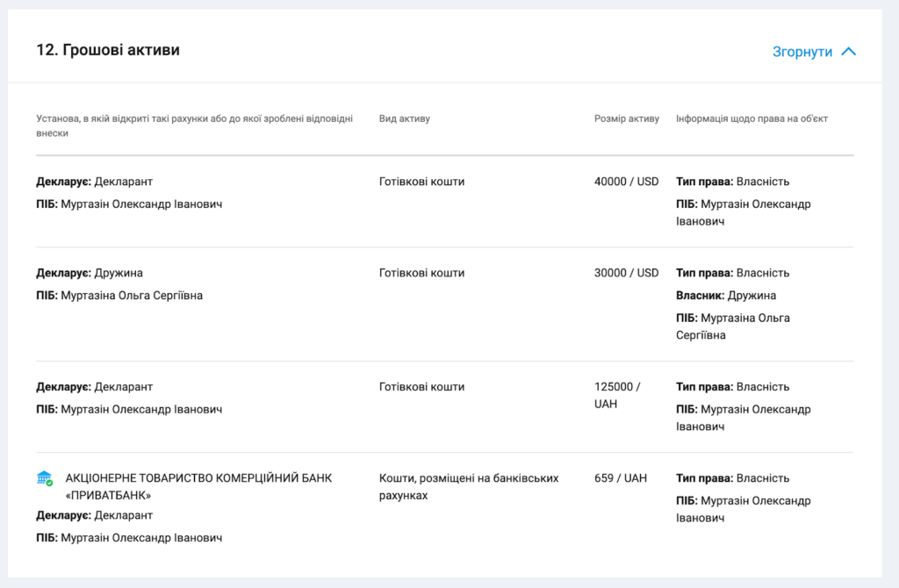Image resolution: width=899 pixels, height=588 pixels.
Task: Click 'Інформація щодо права на об'єкт' header
Action: tap(752, 118)
